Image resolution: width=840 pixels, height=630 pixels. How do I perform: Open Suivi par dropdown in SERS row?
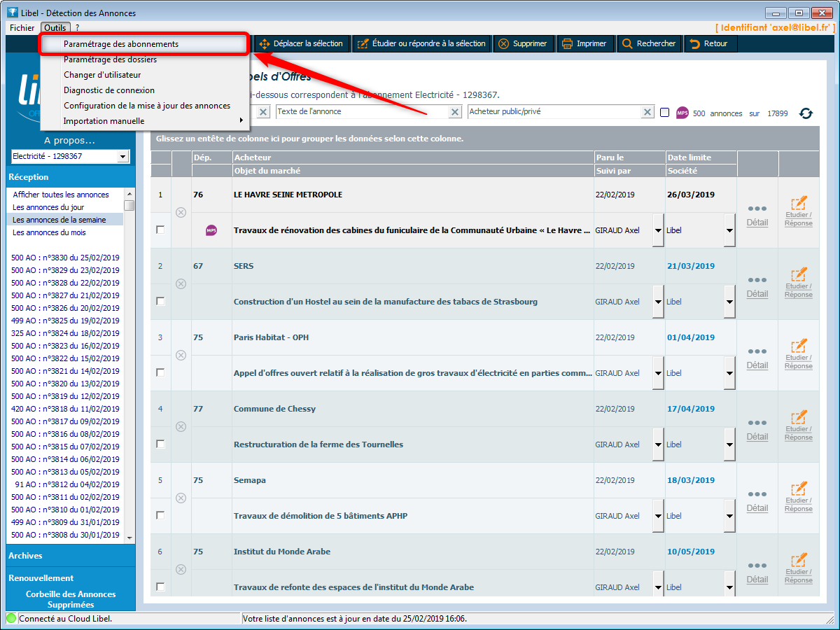pos(658,302)
